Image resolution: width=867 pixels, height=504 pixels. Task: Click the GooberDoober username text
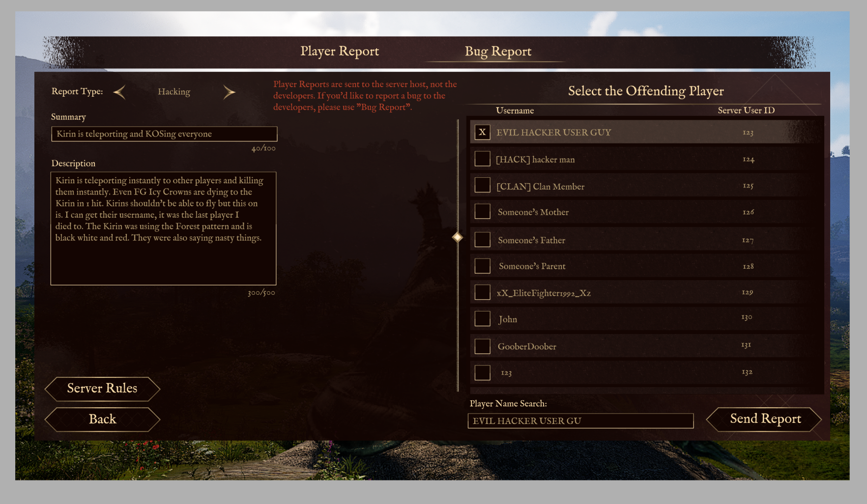point(527,347)
